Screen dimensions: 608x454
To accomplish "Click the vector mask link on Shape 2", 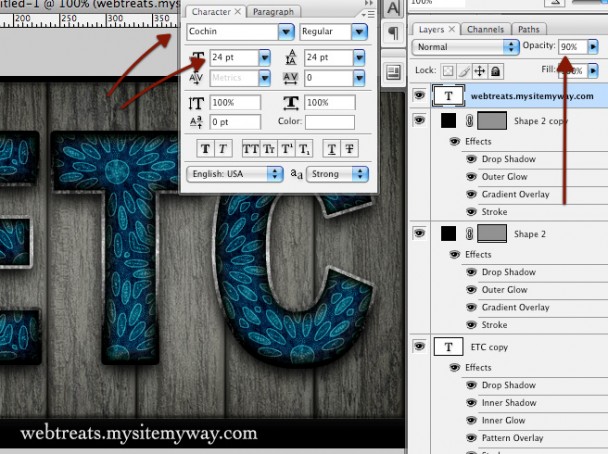I will tap(469, 234).
